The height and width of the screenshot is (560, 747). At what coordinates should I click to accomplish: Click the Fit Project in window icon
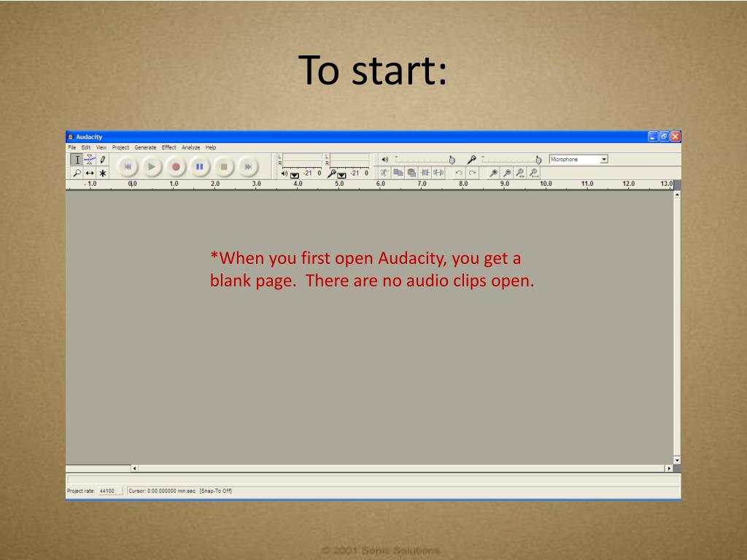tap(534, 173)
